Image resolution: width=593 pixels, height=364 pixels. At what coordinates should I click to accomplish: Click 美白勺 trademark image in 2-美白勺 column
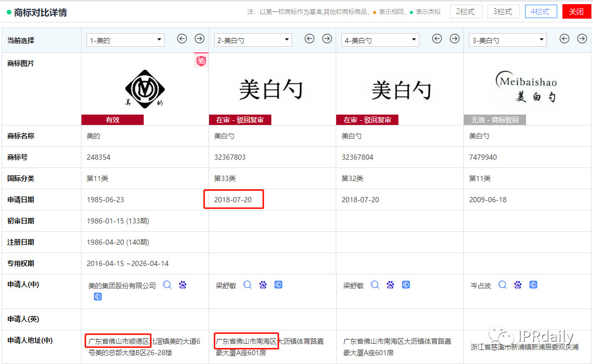coord(271,90)
